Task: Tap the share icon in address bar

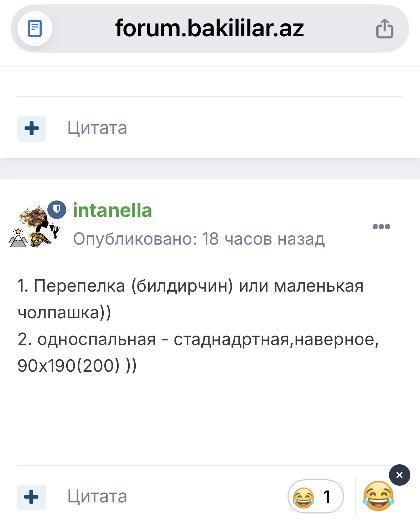Action: coord(385,28)
